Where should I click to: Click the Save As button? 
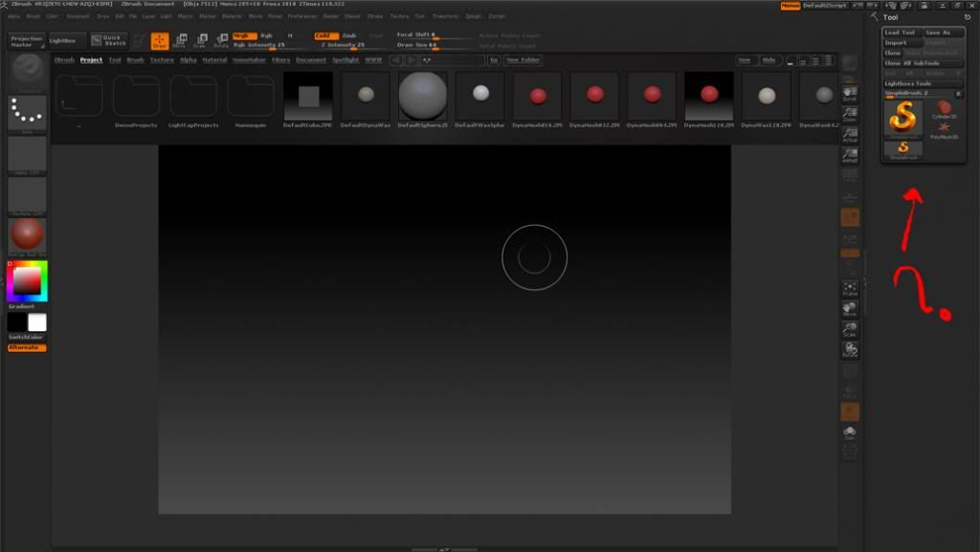[944, 33]
